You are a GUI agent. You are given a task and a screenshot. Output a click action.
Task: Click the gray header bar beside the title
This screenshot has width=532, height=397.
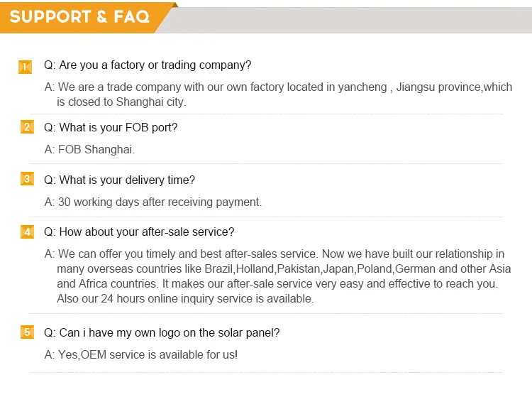[348, 18]
